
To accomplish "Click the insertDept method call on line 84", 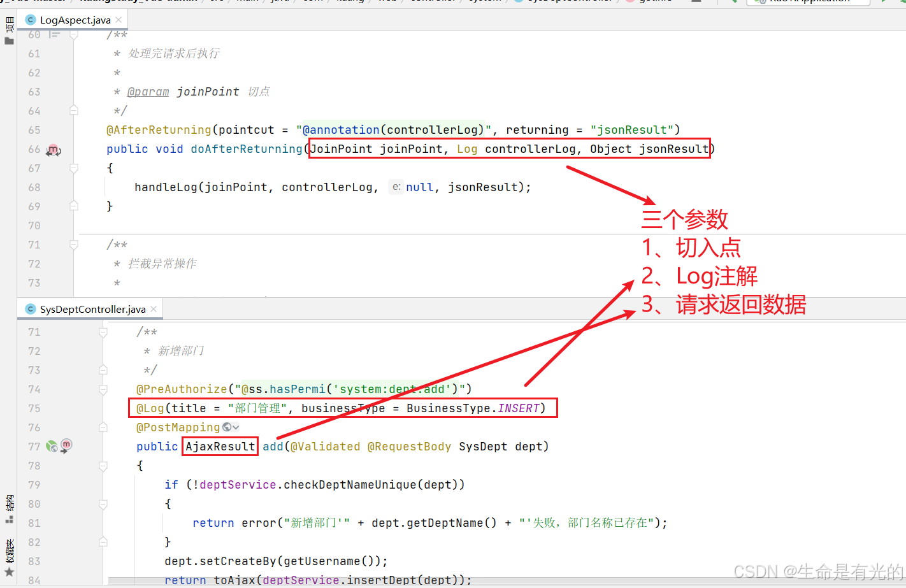I will click(381, 580).
